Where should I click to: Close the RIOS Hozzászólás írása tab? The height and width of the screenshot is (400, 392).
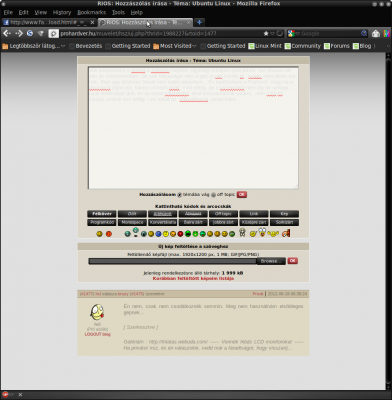click(x=188, y=22)
